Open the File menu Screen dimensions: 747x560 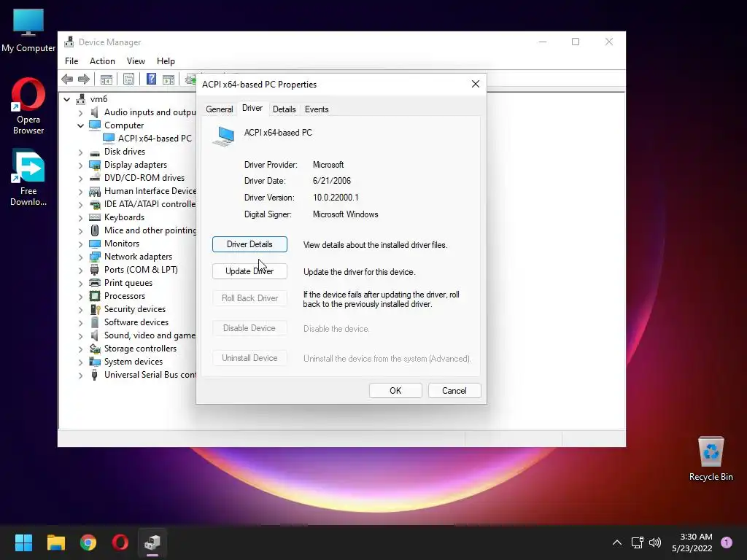(71, 61)
